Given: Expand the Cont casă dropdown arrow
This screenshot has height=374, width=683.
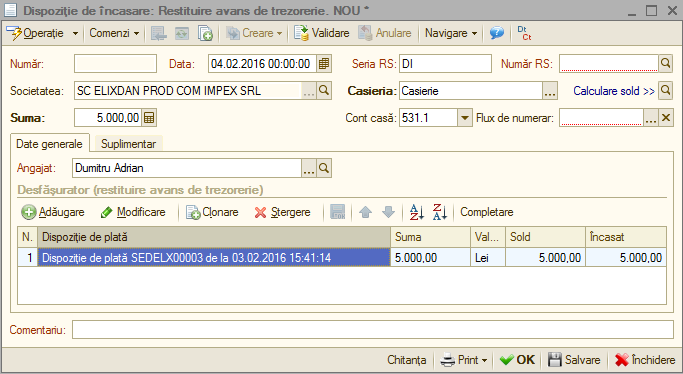Looking at the screenshot, I should (465, 118).
